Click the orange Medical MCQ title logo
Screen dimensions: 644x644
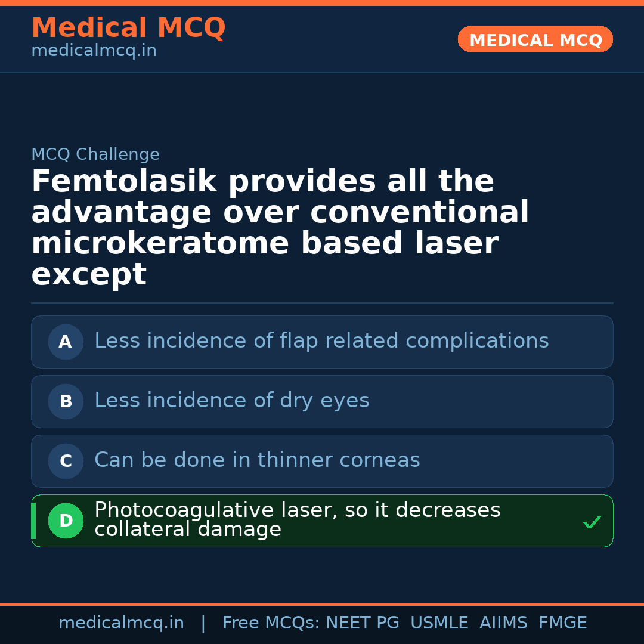pos(128,28)
